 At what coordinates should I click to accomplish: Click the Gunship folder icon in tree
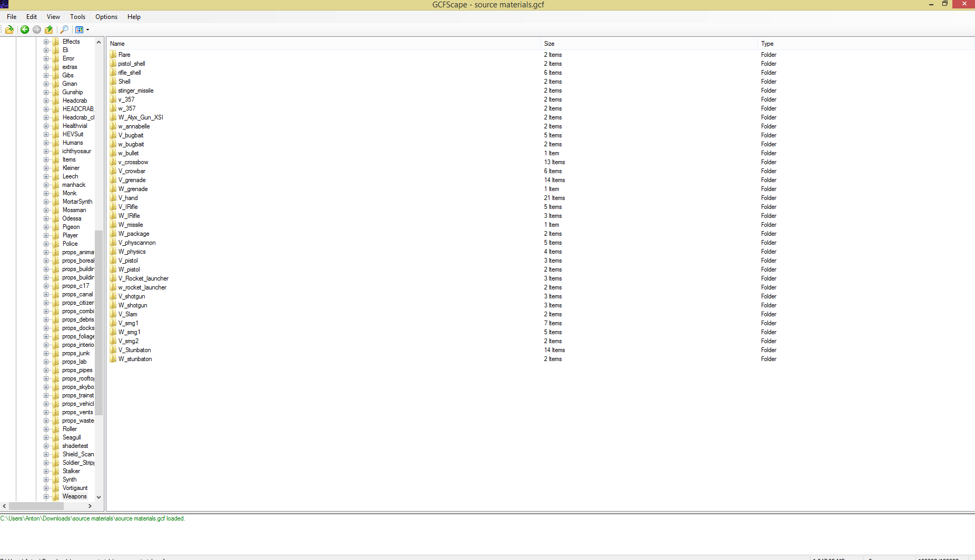click(x=56, y=92)
